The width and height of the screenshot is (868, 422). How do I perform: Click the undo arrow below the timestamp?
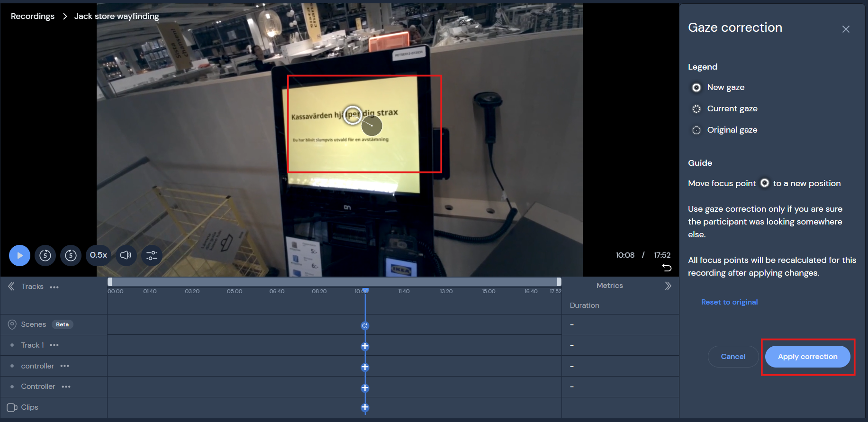[667, 268]
